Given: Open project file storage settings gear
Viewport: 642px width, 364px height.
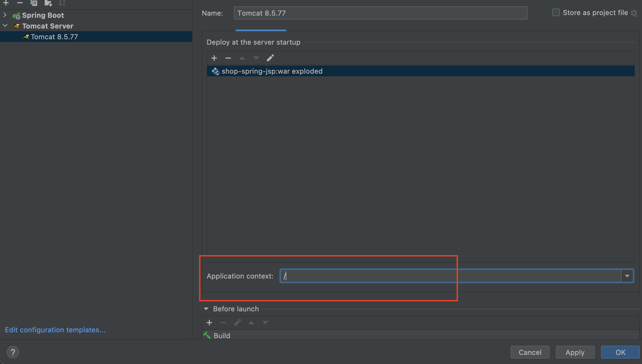Looking at the screenshot, I should coord(634,13).
